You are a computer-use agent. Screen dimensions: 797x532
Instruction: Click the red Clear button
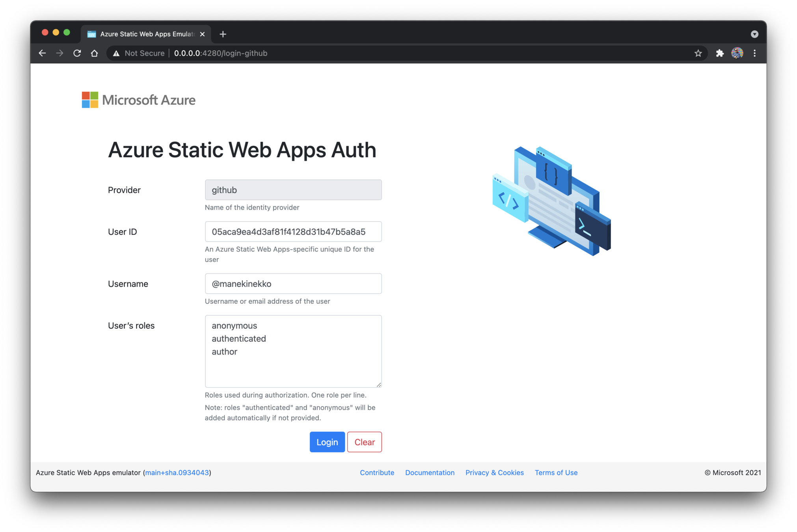[x=364, y=442]
